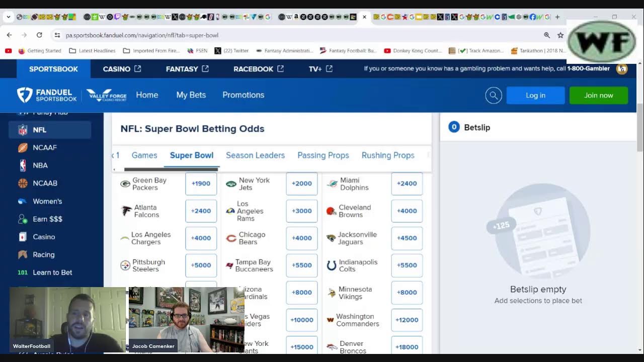Open Racing using the horse icon
644x362 pixels.
click(23, 254)
